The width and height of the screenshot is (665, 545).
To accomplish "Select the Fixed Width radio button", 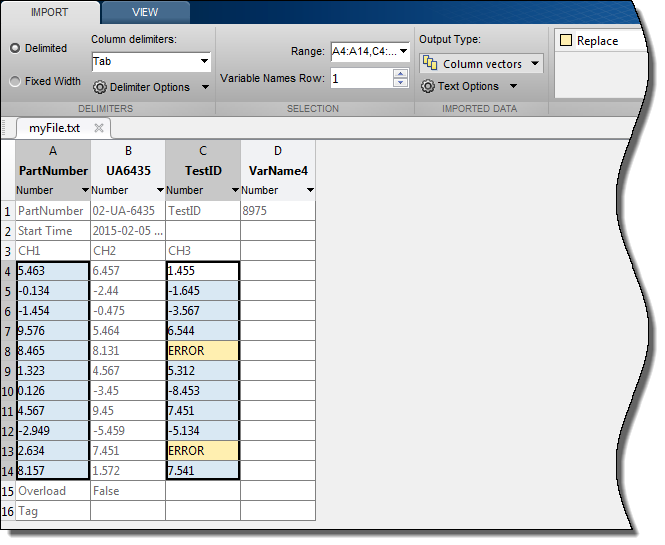I will [15, 81].
